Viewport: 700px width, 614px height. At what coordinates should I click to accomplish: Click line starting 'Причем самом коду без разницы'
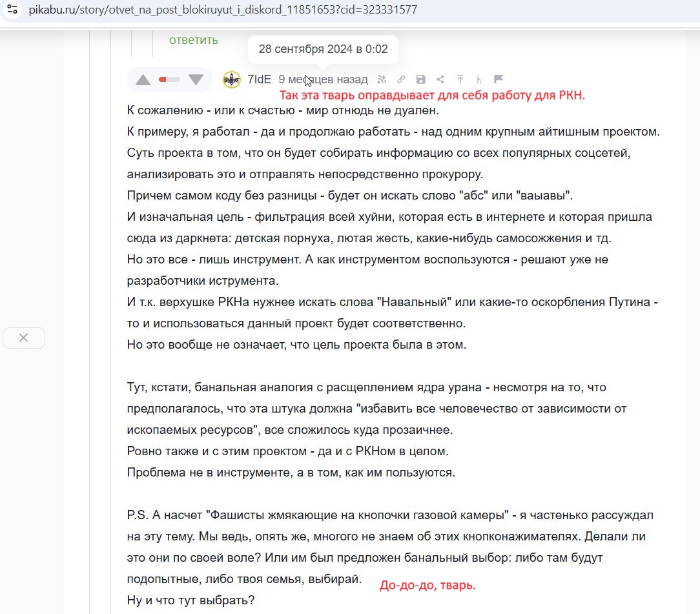click(x=349, y=196)
